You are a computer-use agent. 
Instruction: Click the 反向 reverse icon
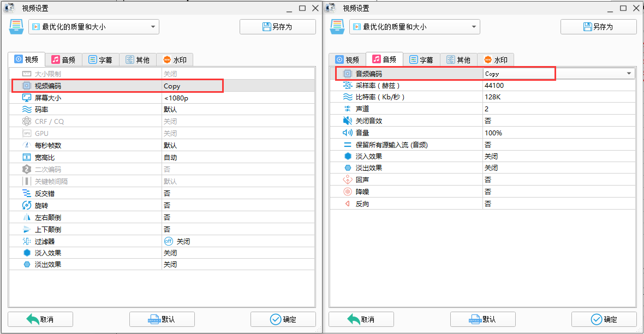[348, 204]
